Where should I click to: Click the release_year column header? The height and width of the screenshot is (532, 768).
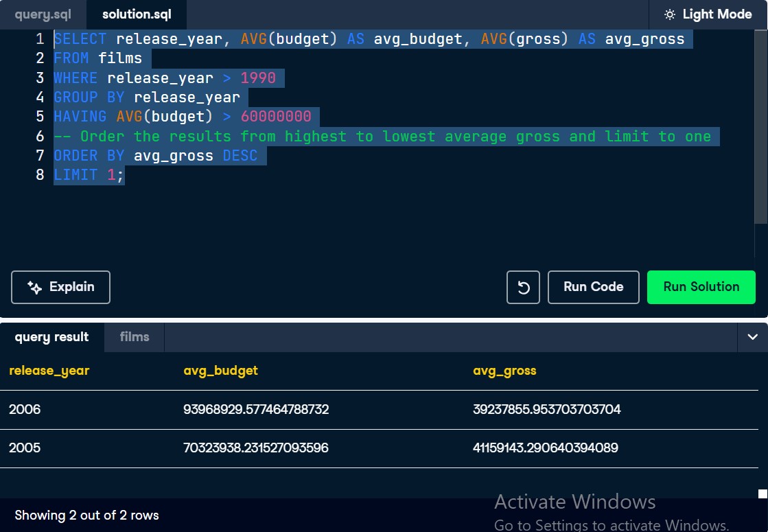(49, 371)
